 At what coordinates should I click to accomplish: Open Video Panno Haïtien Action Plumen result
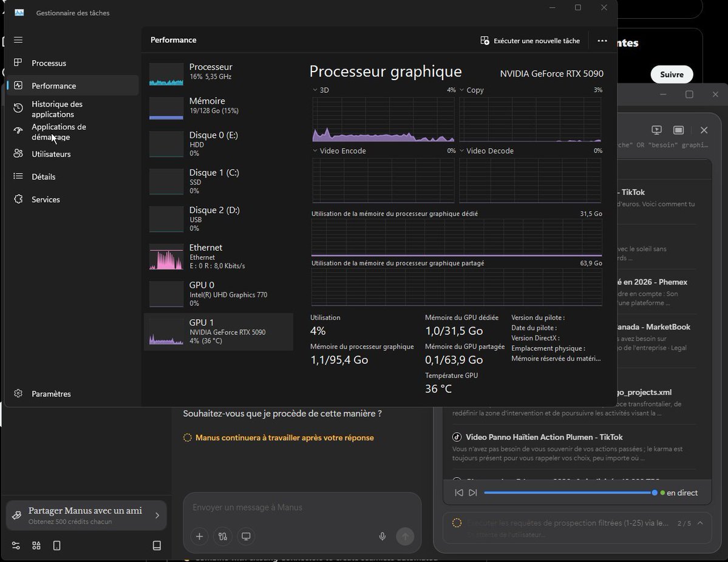(x=544, y=437)
